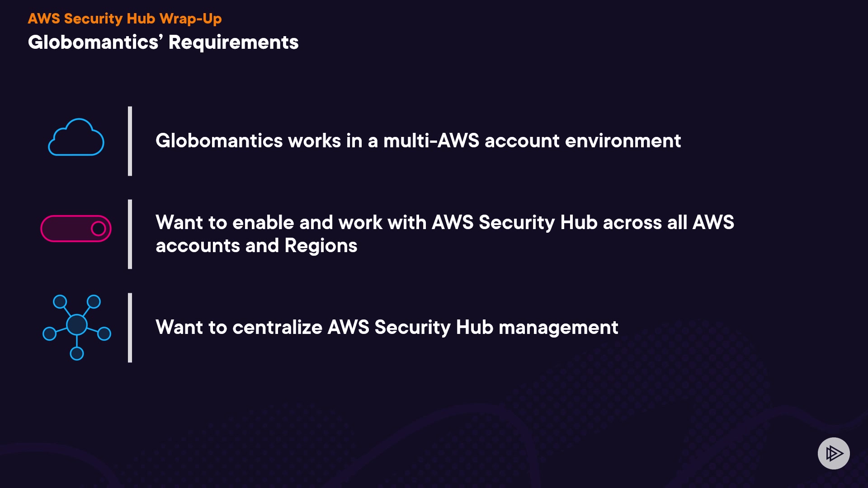The height and width of the screenshot is (488, 868).
Task: Click the orange 'AWS Security Hub Wrap-Up' heading
Action: [125, 19]
